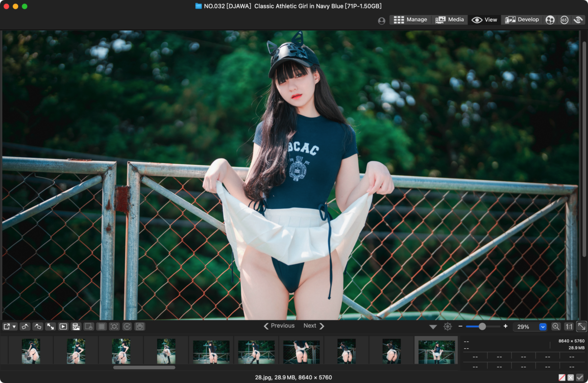Screen dimensions: 588x383
Task: Open the external editor export icon
Action: point(7,326)
